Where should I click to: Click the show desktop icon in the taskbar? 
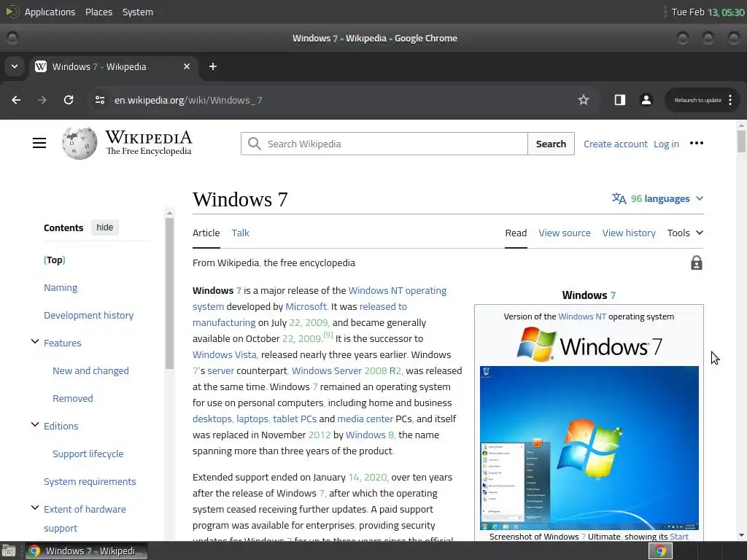9,551
